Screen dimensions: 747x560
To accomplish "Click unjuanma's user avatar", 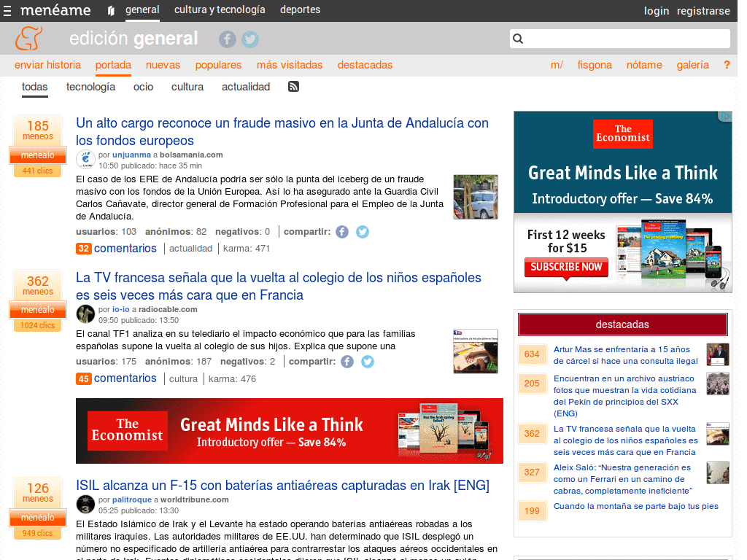I will (85, 160).
